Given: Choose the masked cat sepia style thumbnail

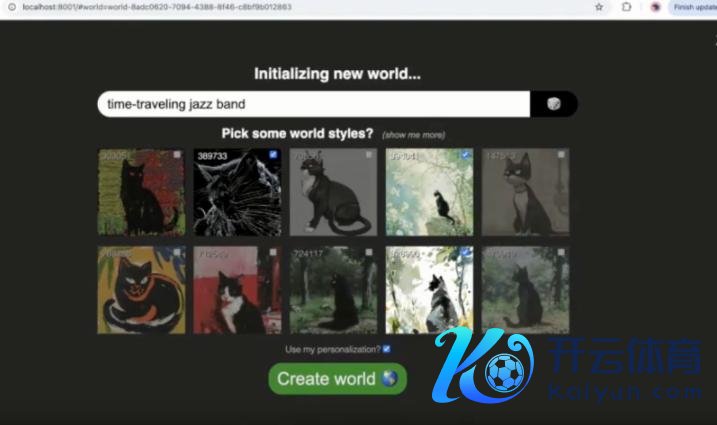Looking at the screenshot, I should (525, 192).
